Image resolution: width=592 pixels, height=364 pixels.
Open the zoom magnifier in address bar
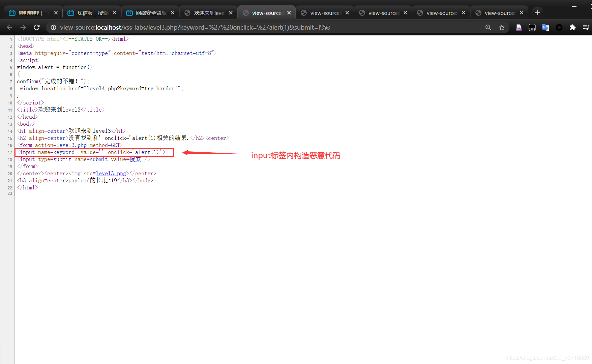(x=488, y=27)
